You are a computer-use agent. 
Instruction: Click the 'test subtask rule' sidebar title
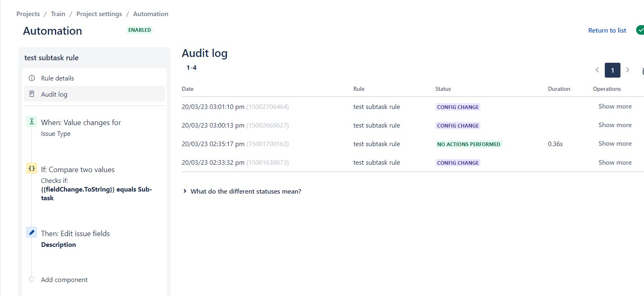click(x=52, y=58)
